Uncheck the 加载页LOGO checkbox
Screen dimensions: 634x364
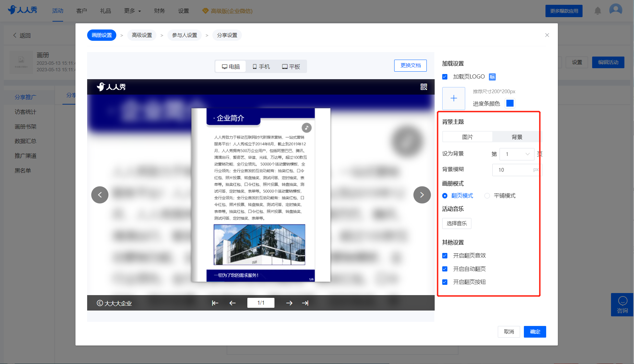(445, 77)
